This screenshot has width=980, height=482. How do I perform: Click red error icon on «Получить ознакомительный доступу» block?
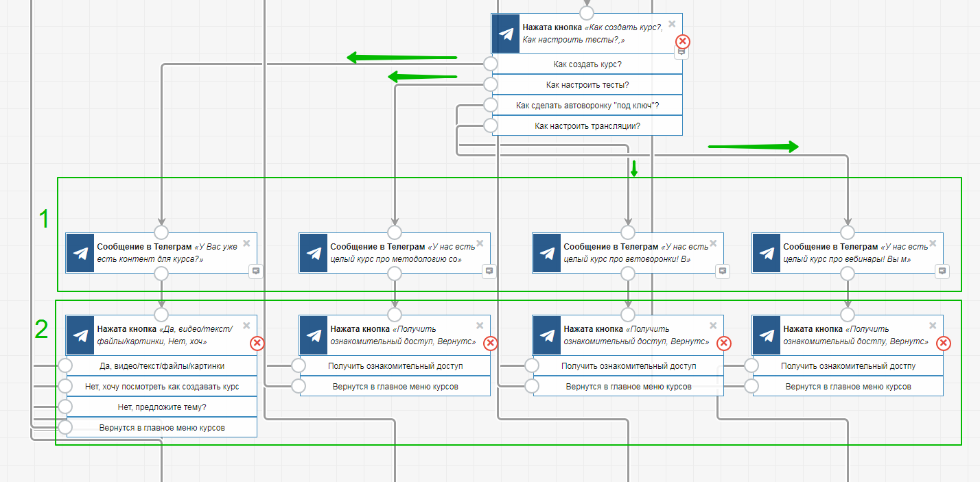[x=944, y=343]
